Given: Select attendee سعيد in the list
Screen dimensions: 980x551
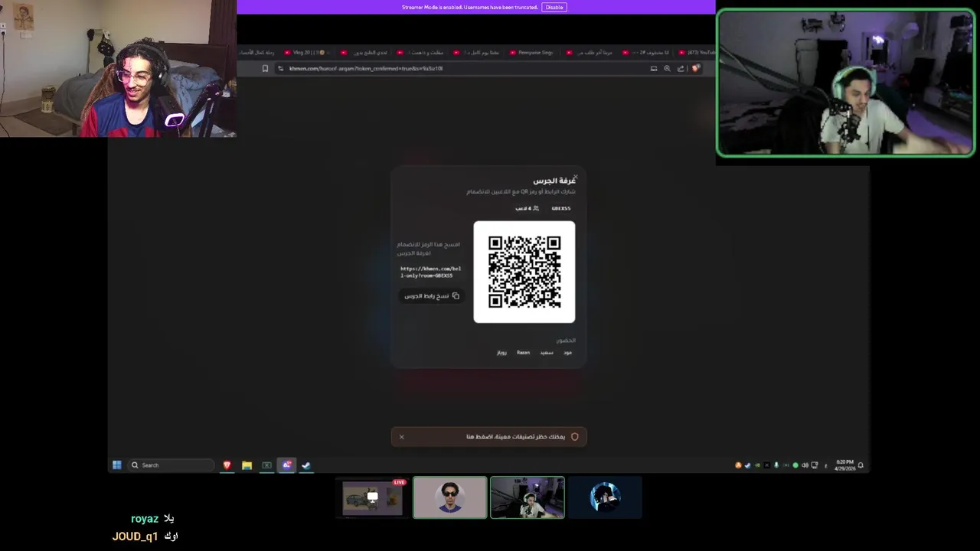Looking at the screenshot, I should pyautogui.click(x=546, y=353).
